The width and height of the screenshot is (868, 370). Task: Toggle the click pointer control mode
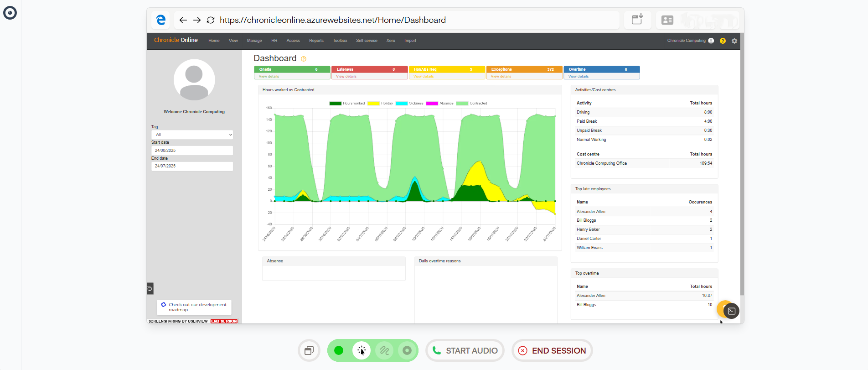(x=362, y=350)
